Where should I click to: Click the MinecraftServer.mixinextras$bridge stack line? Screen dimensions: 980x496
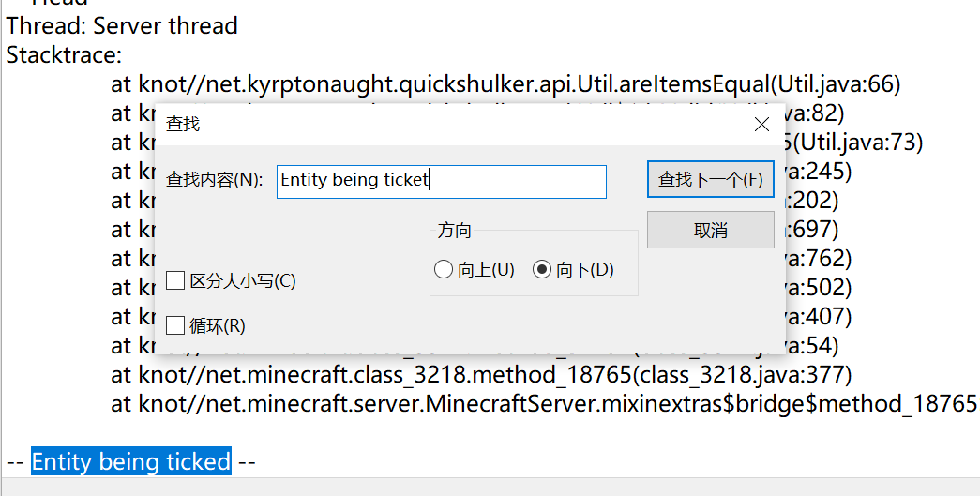tap(544, 404)
